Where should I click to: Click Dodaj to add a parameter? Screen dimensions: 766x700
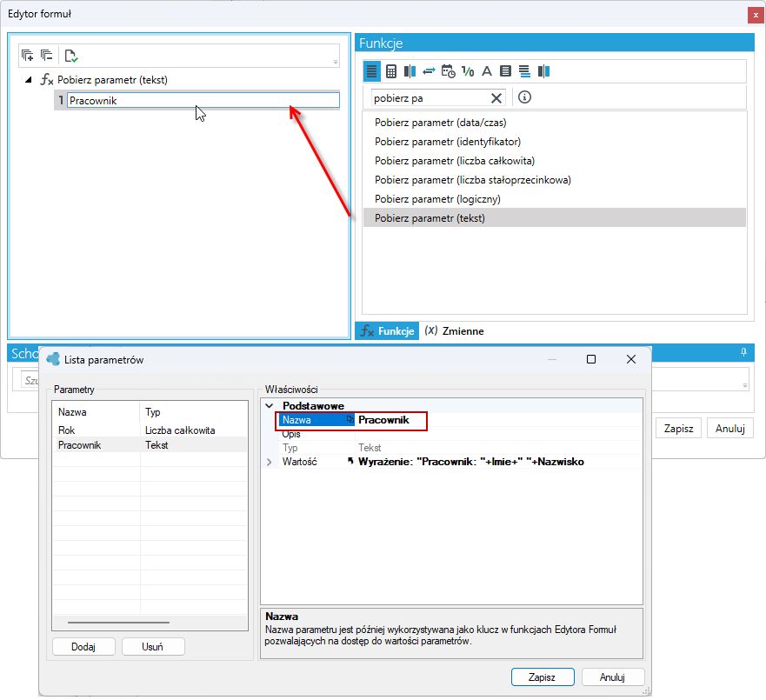click(83, 647)
